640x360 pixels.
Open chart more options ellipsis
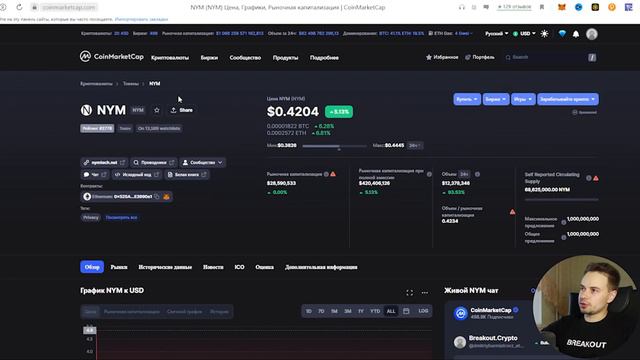[424, 293]
